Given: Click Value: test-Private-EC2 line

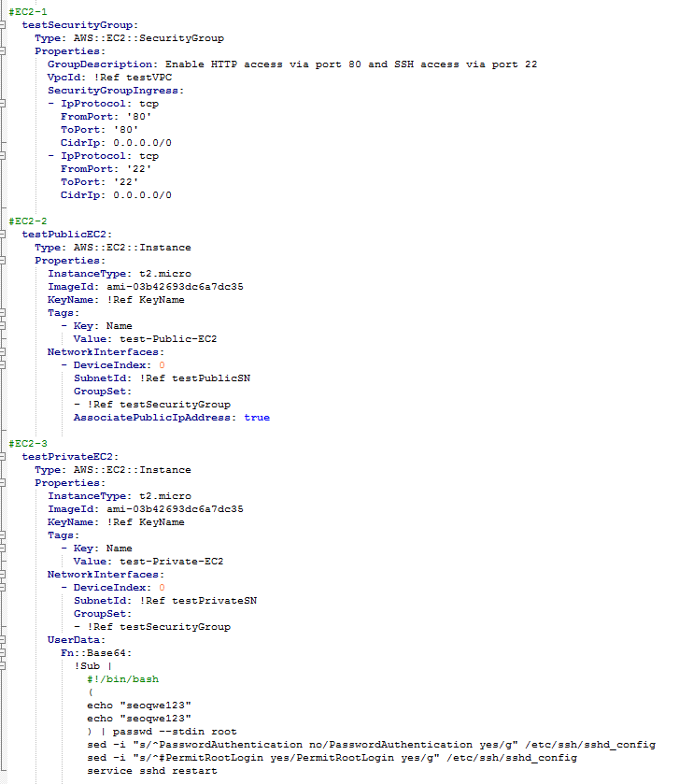Looking at the screenshot, I should 149,561.
